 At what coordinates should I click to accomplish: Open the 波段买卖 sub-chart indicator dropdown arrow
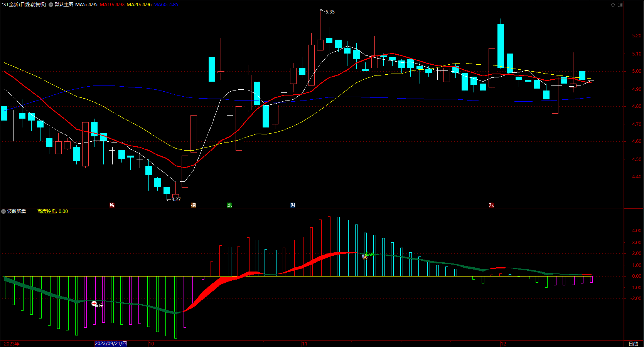(x=3, y=211)
